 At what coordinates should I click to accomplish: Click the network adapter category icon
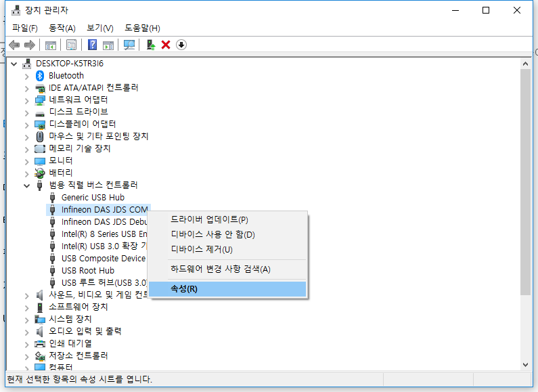[x=40, y=100]
